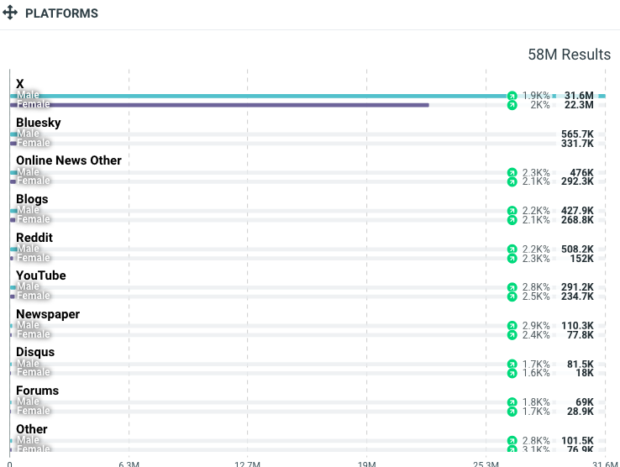
Task: Click the Newspaper Female trend arrow icon
Action: click(512, 335)
